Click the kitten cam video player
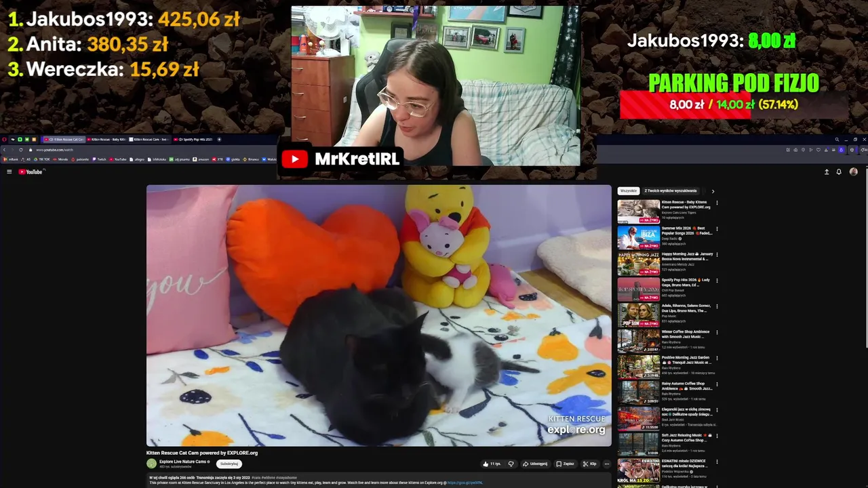The width and height of the screenshot is (868, 488). 378,315
